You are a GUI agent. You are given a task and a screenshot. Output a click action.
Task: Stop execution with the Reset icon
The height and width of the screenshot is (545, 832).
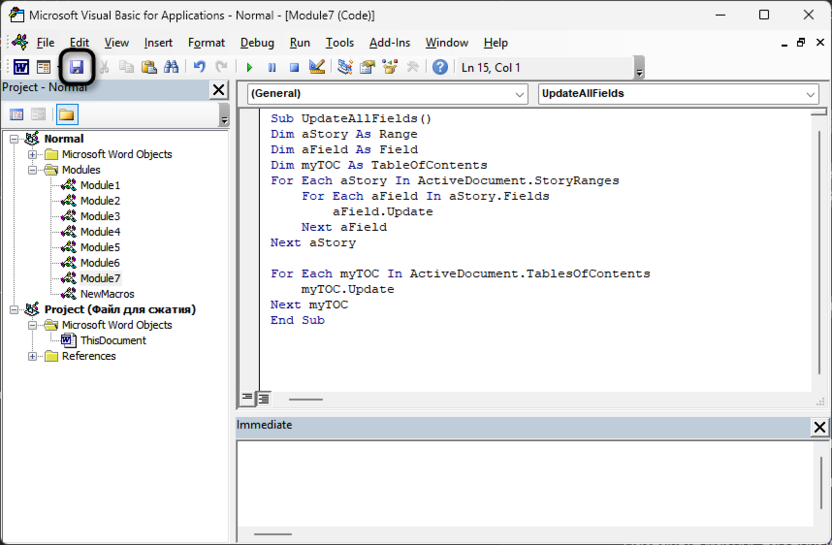pyautogui.click(x=294, y=67)
